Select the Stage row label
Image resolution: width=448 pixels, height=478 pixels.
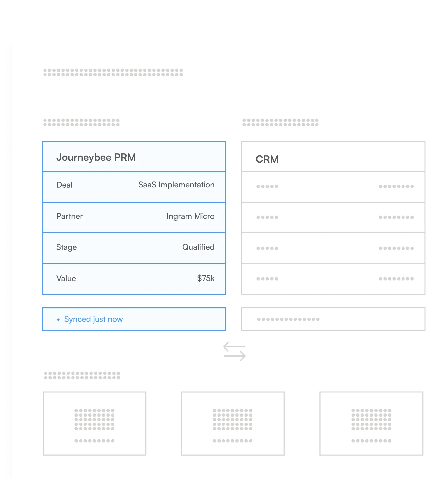[66, 247]
